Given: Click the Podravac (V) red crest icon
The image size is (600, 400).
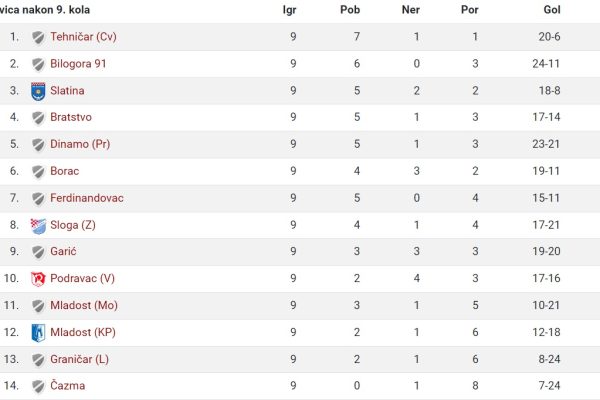Looking at the screenshot, I should pos(38,279).
